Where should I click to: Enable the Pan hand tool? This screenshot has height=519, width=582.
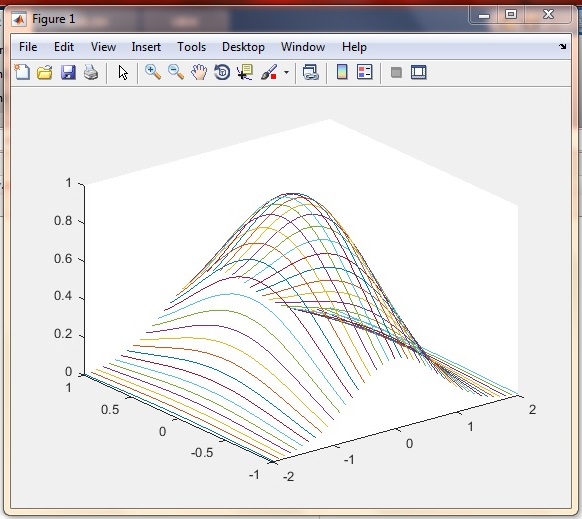pyautogui.click(x=199, y=72)
